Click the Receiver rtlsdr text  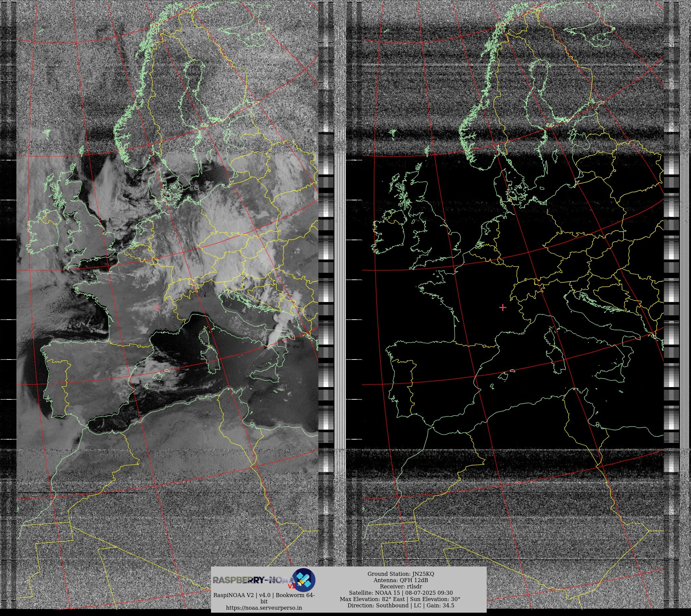401,586
